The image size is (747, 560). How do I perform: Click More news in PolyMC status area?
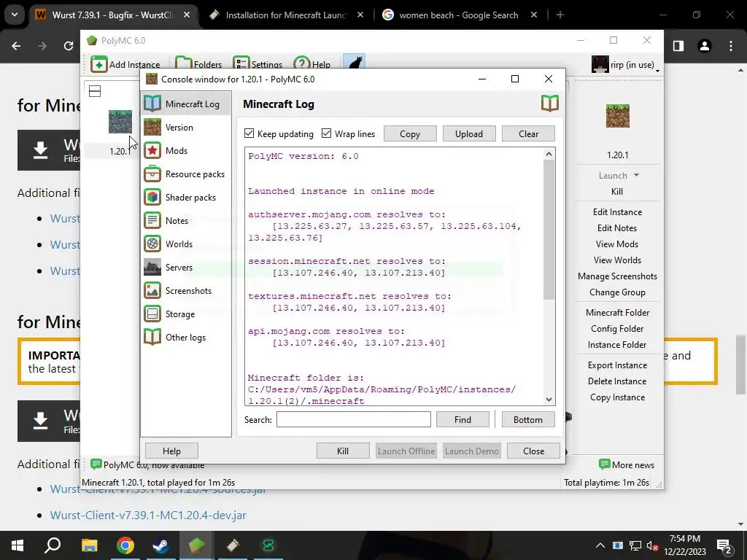pyautogui.click(x=627, y=464)
